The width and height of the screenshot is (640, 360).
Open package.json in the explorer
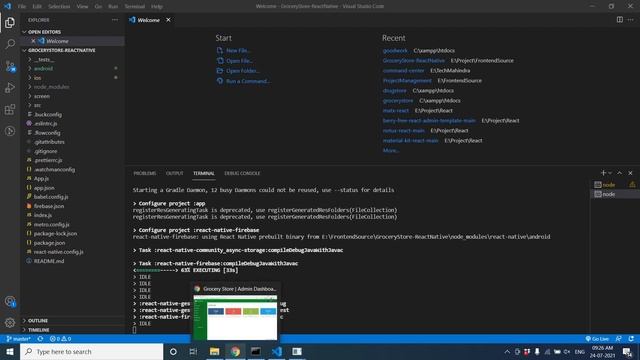[x=49, y=243]
